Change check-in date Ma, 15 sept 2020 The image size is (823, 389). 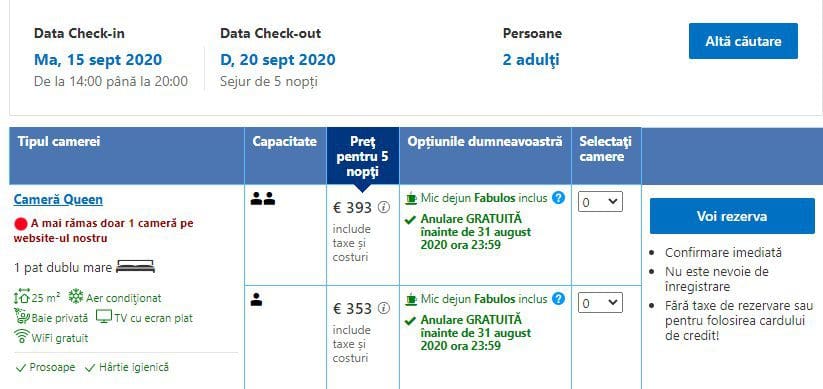tap(98, 59)
